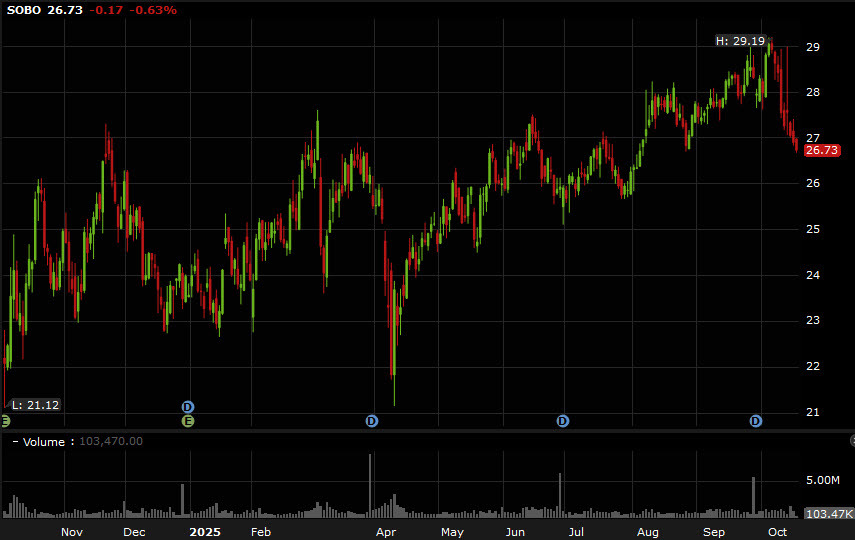Click the Aug label on the time axis

coord(648,532)
